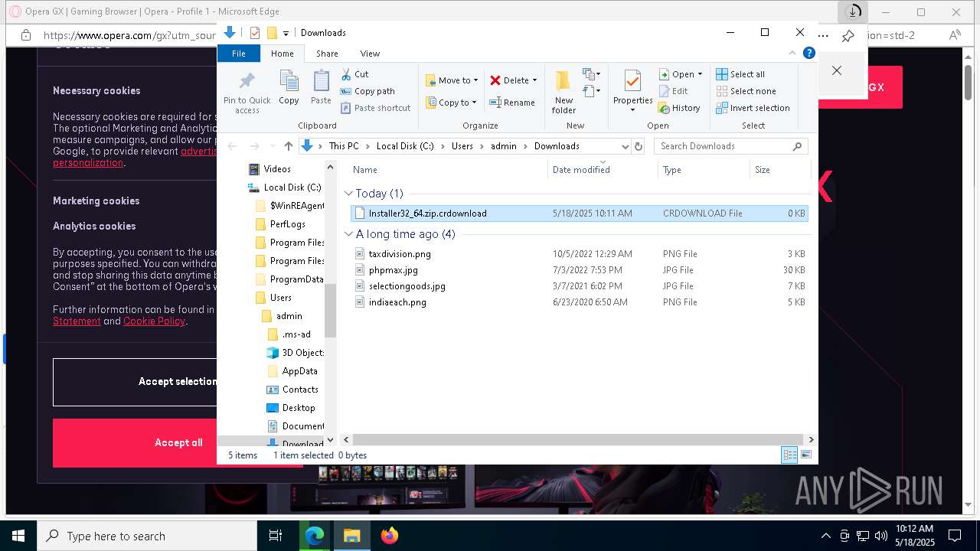The image size is (980, 551).
Task: Collapse the A long time ago group
Action: [x=349, y=234]
